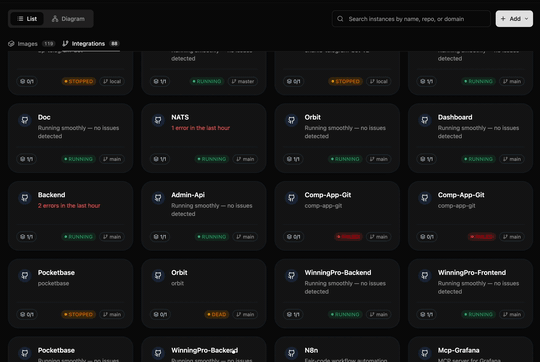This screenshot has width=540, height=362.
Task: Click STOPPED badge on Pocketbase card
Action: 78,314
